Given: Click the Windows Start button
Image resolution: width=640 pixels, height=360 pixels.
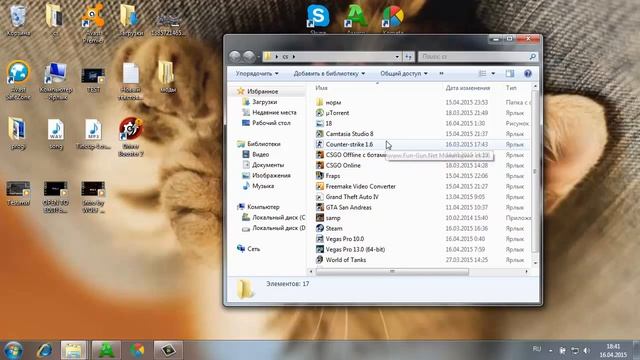Looking at the screenshot, I should coord(13,350).
